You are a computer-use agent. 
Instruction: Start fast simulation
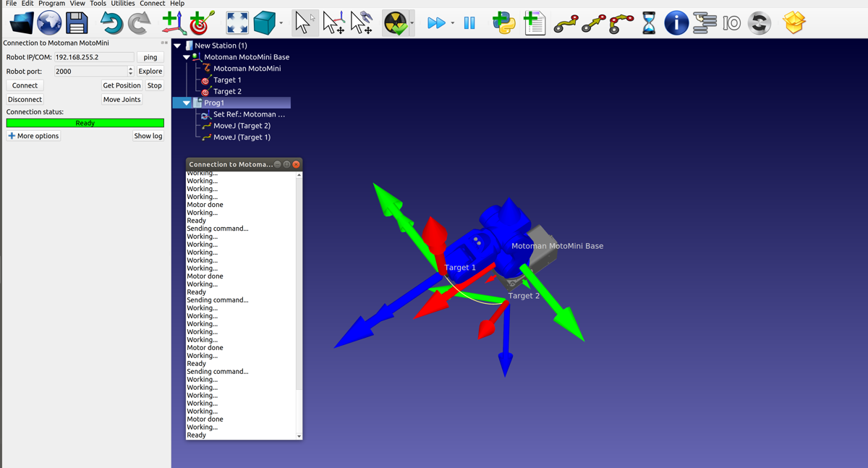point(436,23)
